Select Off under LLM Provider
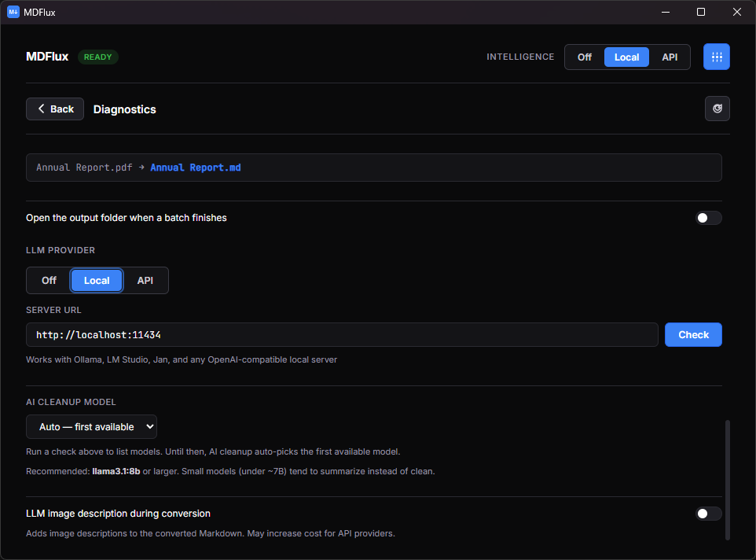This screenshot has width=756, height=560. tap(49, 280)
